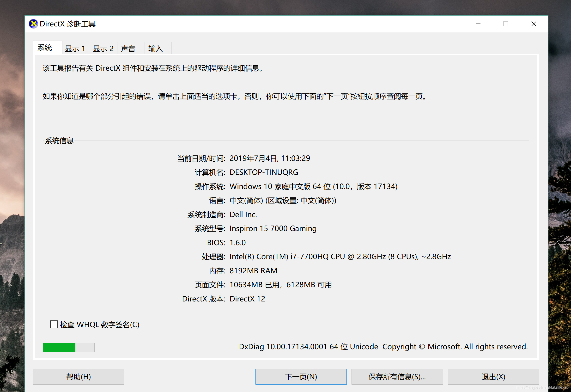Viewport: 571px width, 392px height.
Task: Click the manufacturer value Dell Inc.
Action: (x=243, y=214)
